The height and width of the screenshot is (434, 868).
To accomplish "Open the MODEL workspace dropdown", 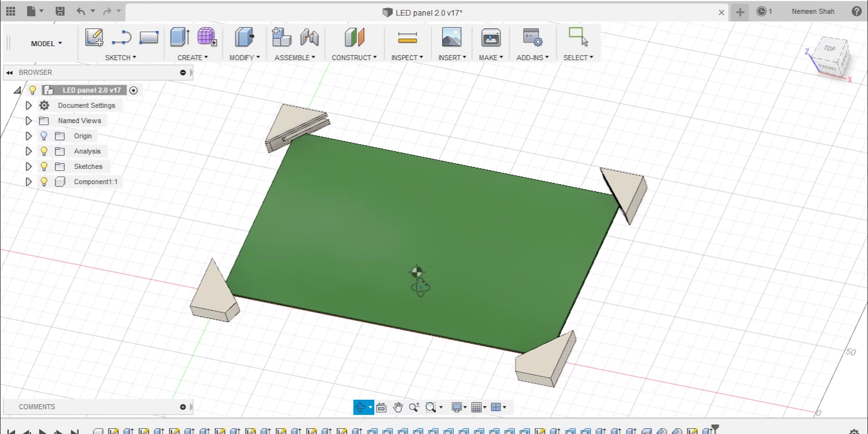I will 46,43.
